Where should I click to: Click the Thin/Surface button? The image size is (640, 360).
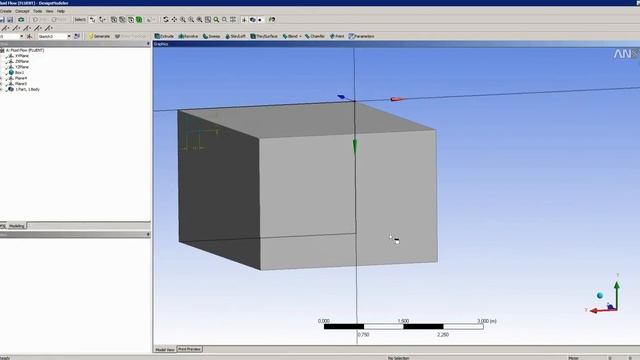(264, 36)
